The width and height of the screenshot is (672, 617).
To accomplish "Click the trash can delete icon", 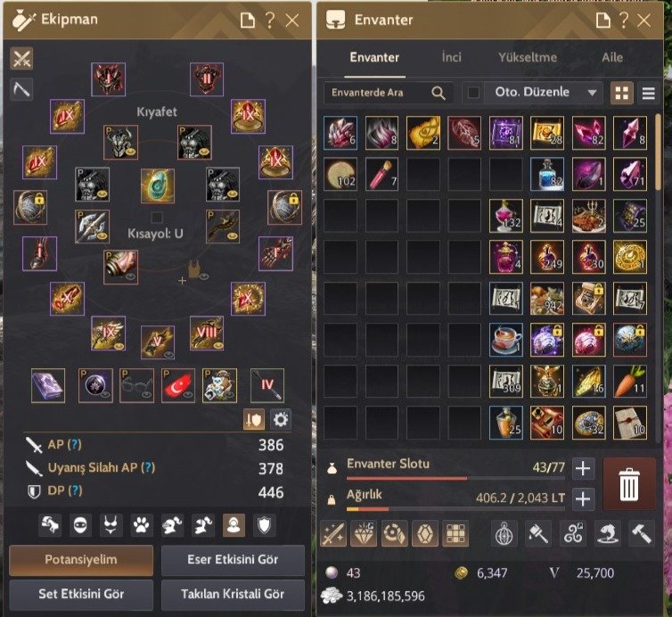I will click(x=629, y=483).
